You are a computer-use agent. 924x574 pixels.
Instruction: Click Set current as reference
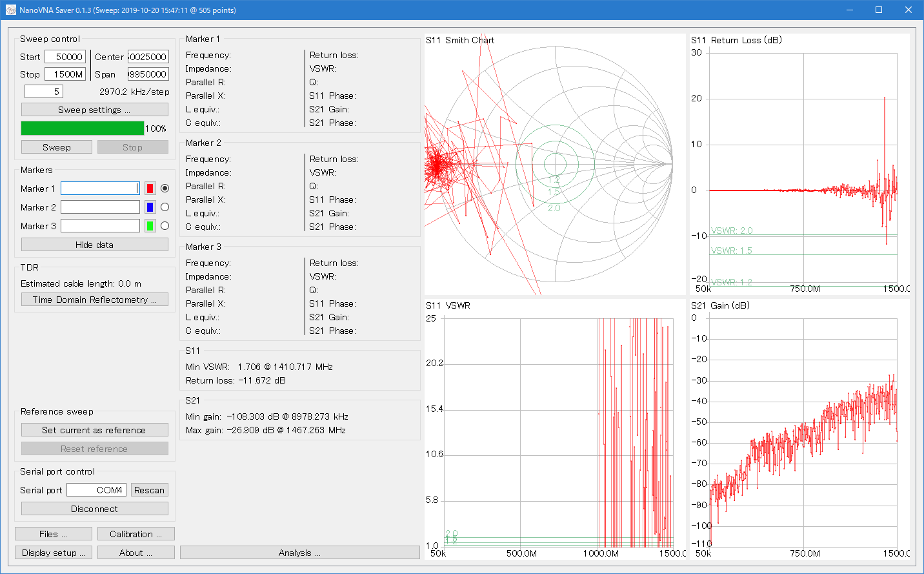click(x=95, y=430)
